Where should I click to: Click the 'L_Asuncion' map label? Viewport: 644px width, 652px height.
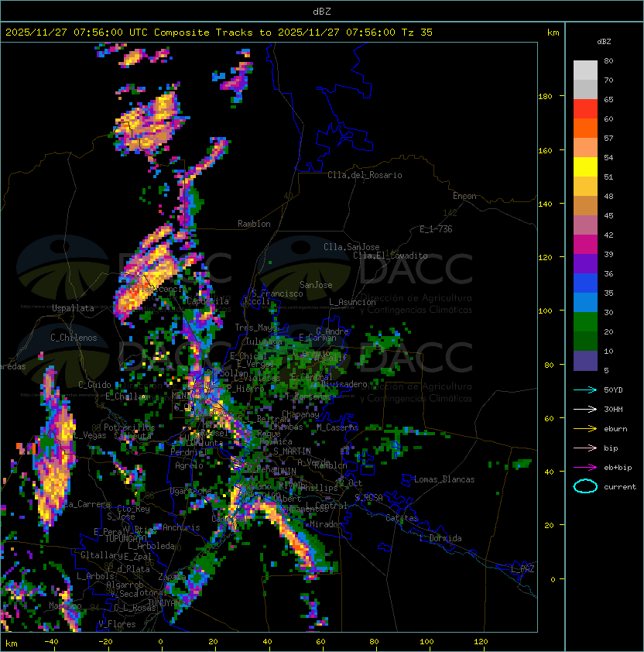click(352, 302)
